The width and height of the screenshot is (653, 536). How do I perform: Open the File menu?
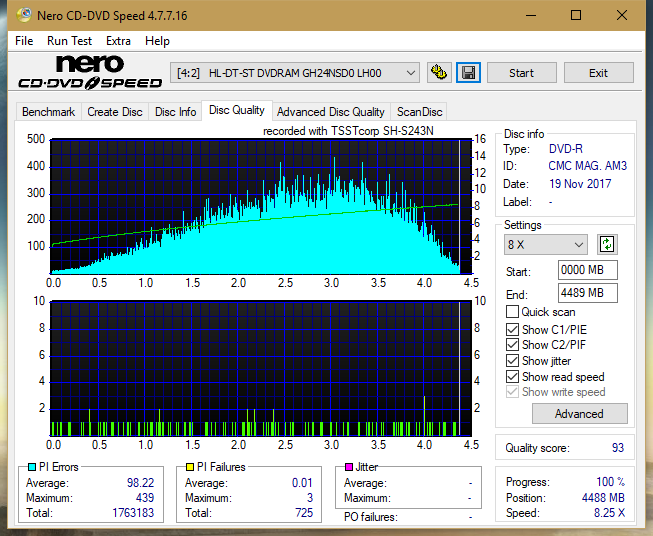[x=24, y=41]
